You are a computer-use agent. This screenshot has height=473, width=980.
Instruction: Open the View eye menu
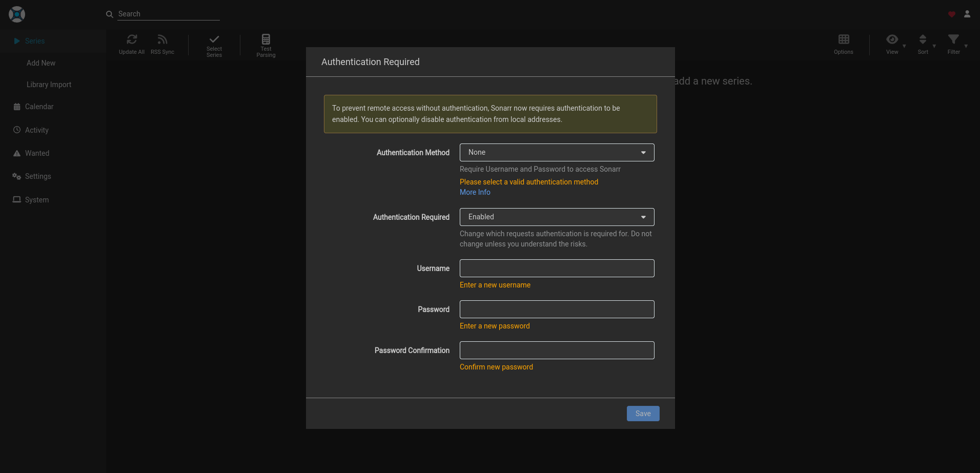[892, 39]
